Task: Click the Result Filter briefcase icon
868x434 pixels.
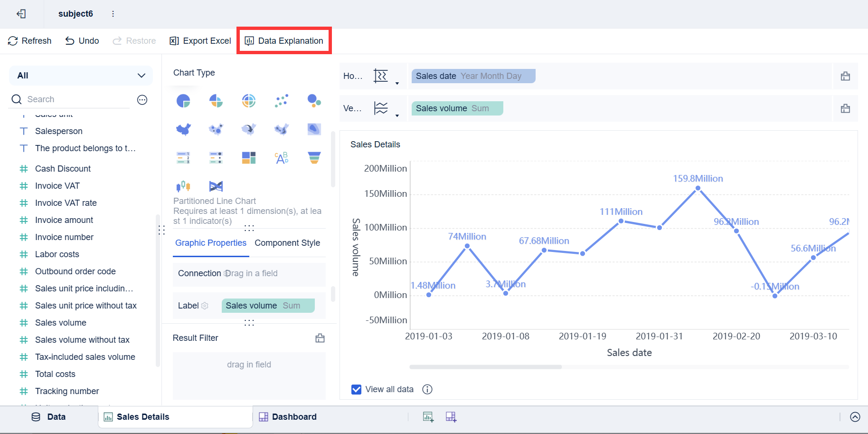Action: [x=320, y=338]
